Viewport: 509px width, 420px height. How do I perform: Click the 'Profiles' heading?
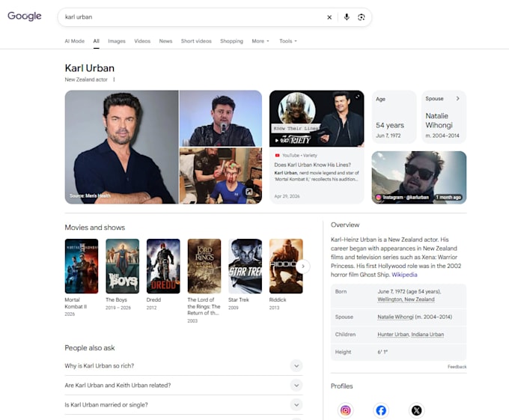(341, 386)
